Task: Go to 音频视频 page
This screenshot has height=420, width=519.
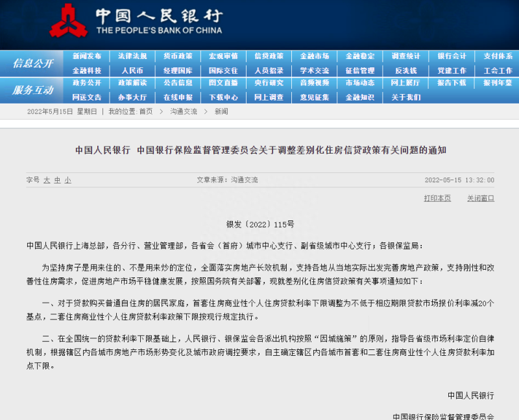Action: (315, 83)
